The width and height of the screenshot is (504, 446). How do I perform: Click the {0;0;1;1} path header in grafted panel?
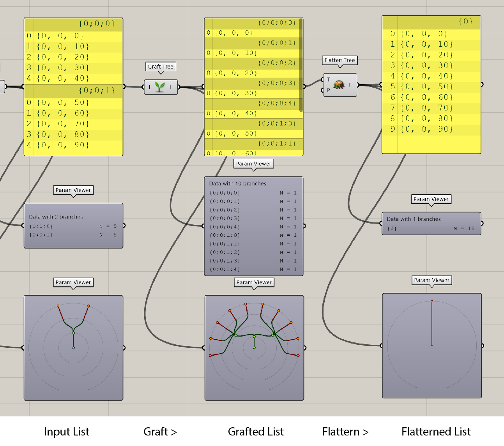(x=254, y=144)
